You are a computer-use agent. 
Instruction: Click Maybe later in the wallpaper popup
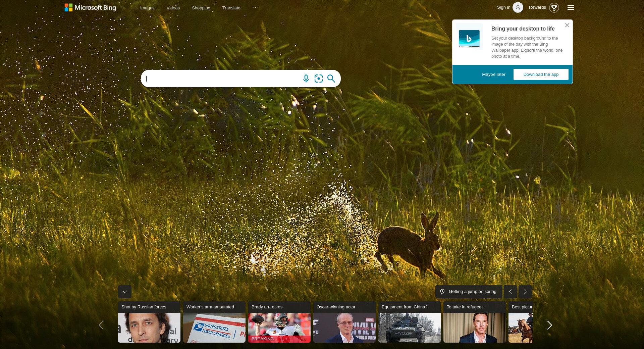pyautogui.click(x=494, y=74)
